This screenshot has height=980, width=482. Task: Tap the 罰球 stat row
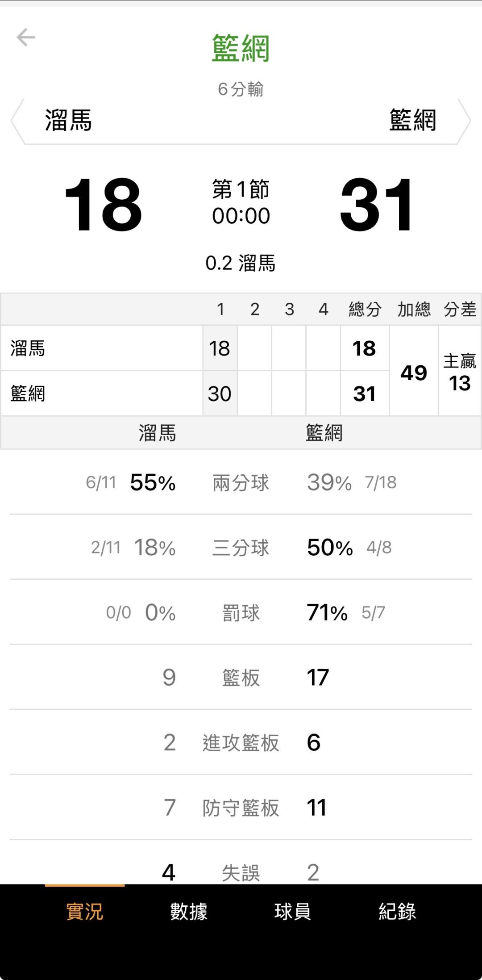pyautogui.click(x=241, y=613)
